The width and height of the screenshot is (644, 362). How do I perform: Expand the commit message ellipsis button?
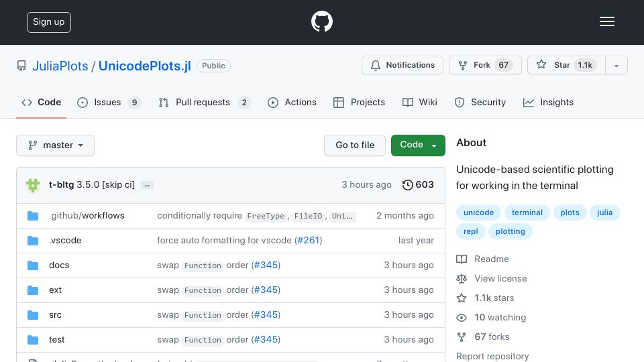147,185
